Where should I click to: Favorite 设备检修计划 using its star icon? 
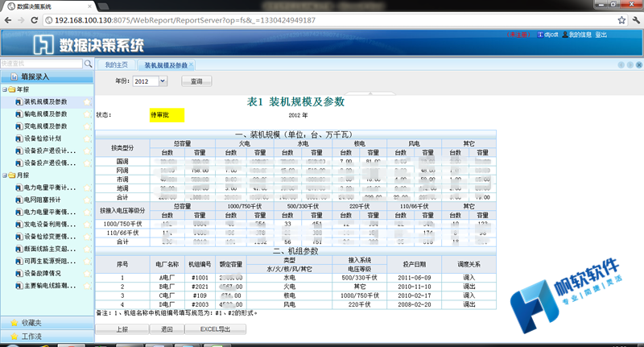click(87, 138)
